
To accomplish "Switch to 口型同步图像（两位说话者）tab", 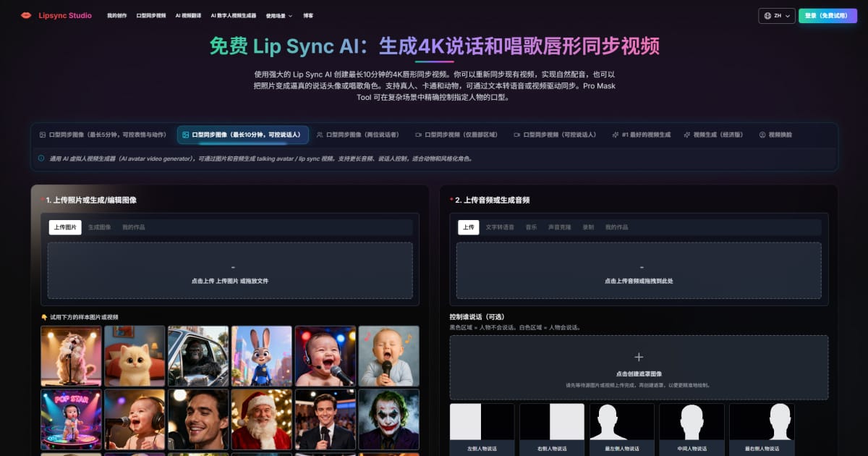I will 358,135.
